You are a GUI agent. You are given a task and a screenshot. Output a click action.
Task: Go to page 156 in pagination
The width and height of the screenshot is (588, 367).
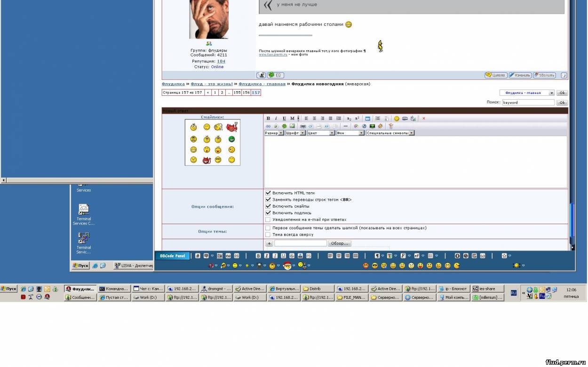pyautogui.click(x=246, y=93)
